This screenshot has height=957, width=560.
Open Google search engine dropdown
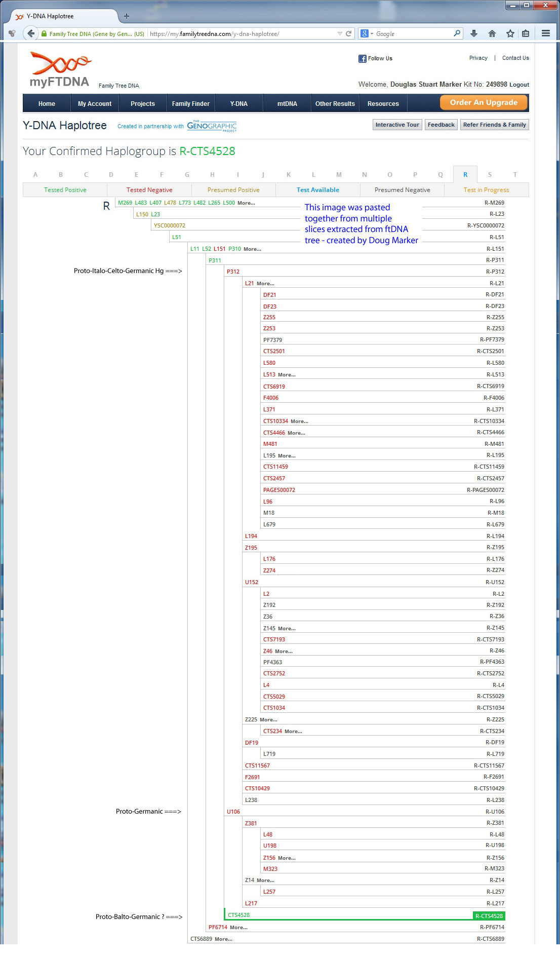coord(367,34)
